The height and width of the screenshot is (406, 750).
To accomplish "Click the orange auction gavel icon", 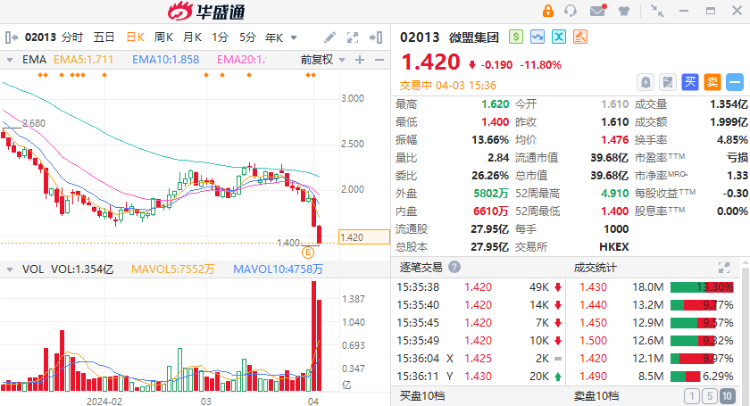I will point(580,37).
